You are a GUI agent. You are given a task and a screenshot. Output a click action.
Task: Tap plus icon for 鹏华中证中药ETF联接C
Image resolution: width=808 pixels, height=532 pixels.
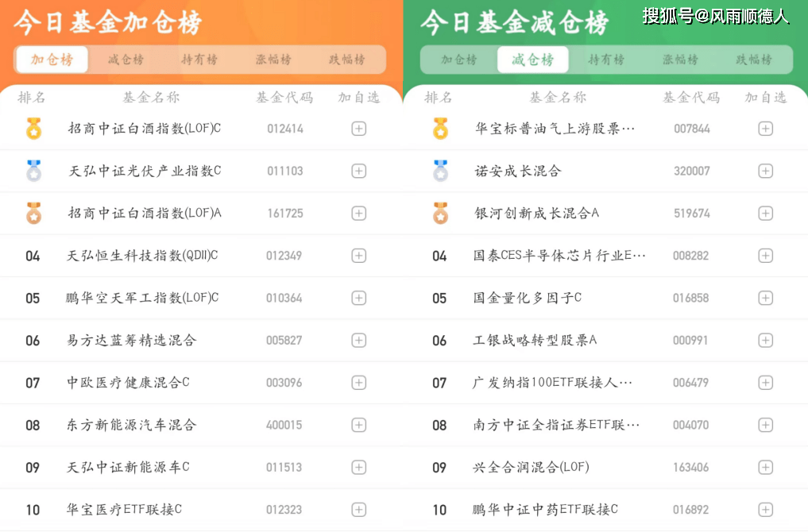pos(765,510)
